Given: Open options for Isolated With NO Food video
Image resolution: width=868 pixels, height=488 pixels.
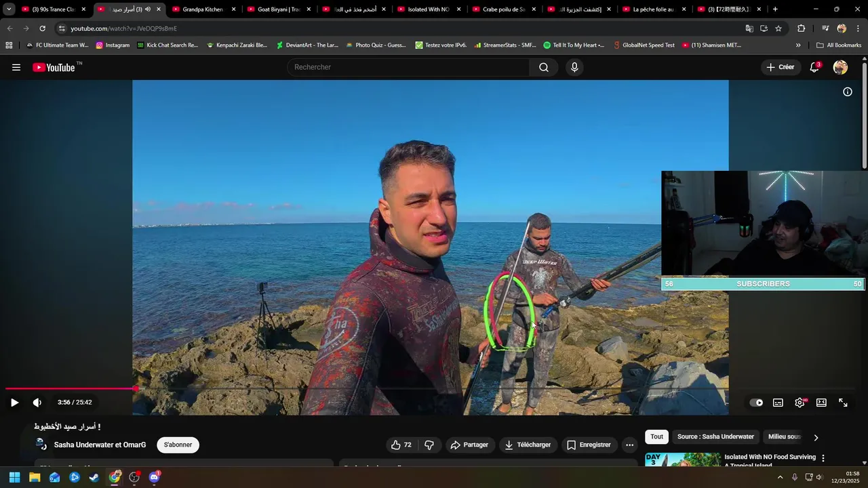Looking at the screenshot, I should [823, 458].
